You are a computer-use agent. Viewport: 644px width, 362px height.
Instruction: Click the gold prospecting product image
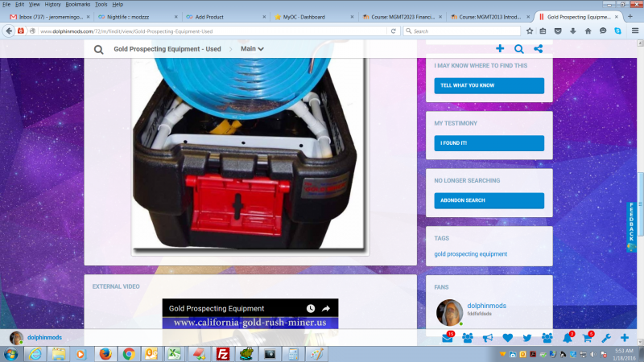coord(248,153)
